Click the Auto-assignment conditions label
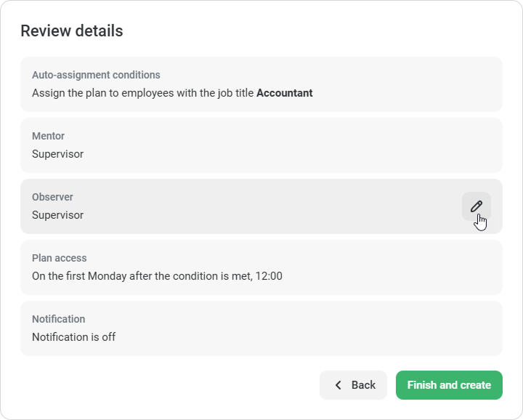The image size is (523, 420). click(96, 75)
